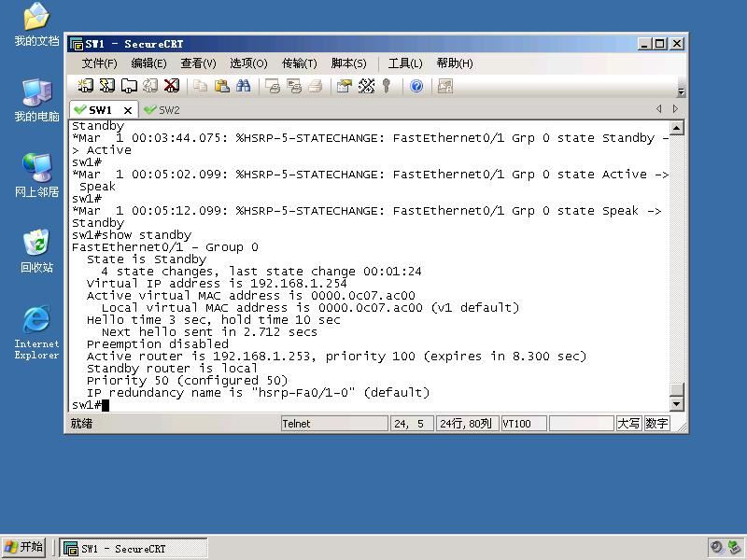This screenshot has height=560, width=747.
Task: Click the Find binoculars icon
Action: 244,86
